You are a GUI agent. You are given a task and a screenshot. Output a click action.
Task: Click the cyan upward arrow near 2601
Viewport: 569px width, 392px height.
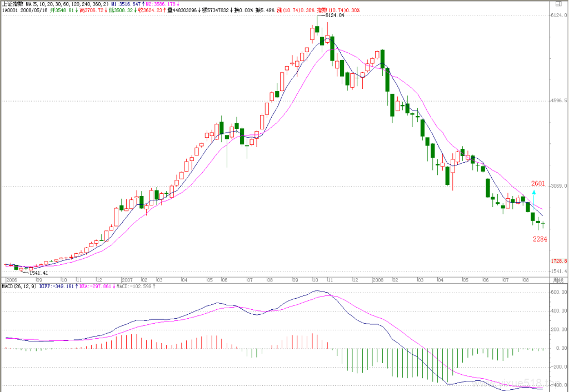(x=533, y=197)
